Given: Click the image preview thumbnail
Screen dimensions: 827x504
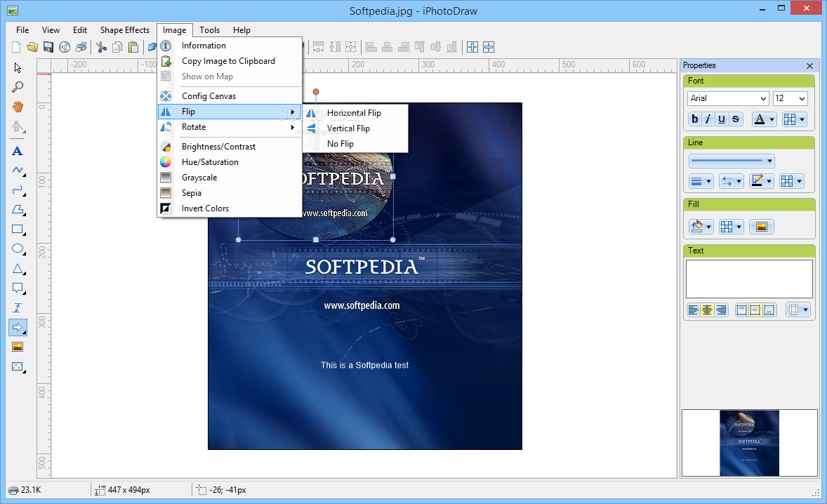Looking at the screenshot, I should pos(749,443).
